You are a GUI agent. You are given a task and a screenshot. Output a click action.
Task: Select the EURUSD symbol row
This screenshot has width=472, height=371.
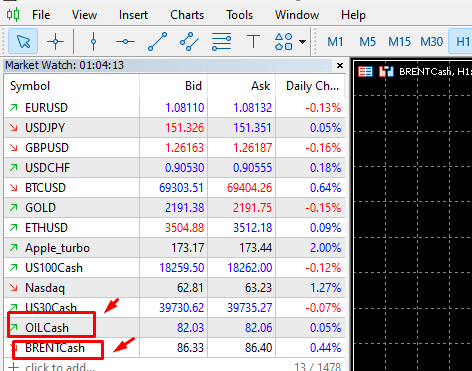point(174,108)
